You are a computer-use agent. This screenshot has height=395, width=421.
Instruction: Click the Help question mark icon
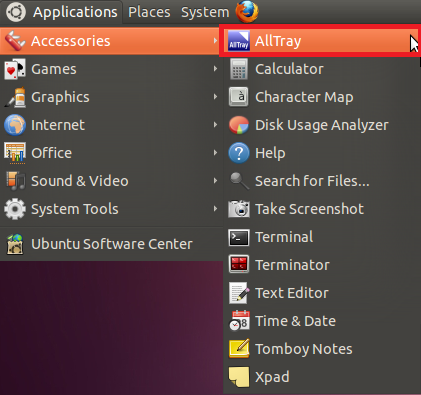[239, 153]
